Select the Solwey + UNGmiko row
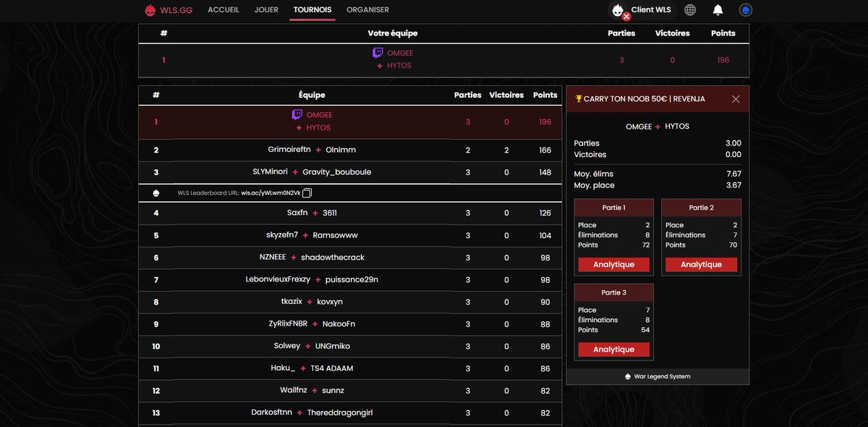The image size is (868, 427). pos(350,346)
